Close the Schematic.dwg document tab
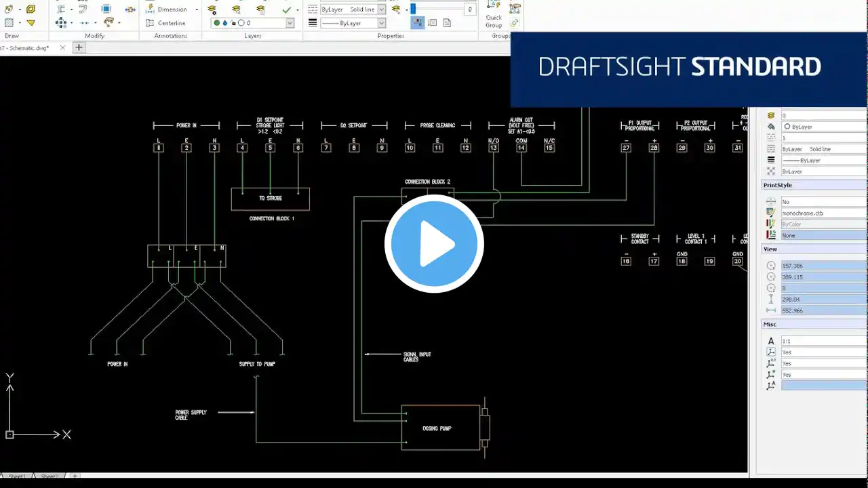868x488 pixels. click(63, 48)
